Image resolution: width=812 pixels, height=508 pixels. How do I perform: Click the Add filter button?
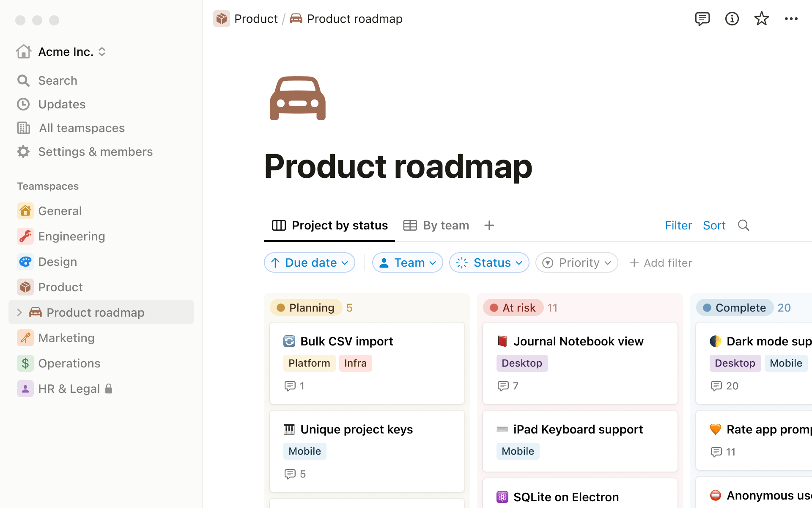coord(661,262)
